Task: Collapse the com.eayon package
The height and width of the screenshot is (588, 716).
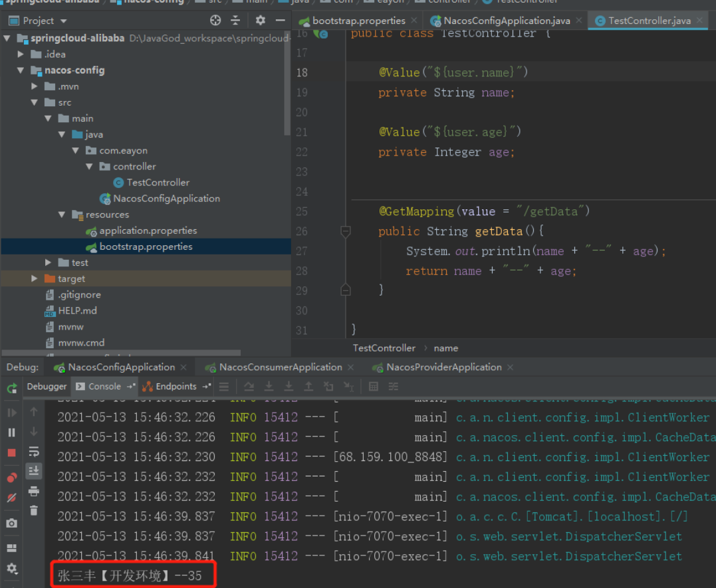Action: [75, 151]
